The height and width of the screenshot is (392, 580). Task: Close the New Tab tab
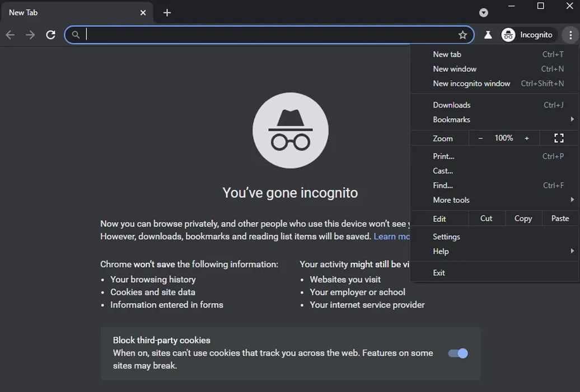point(143,12)
